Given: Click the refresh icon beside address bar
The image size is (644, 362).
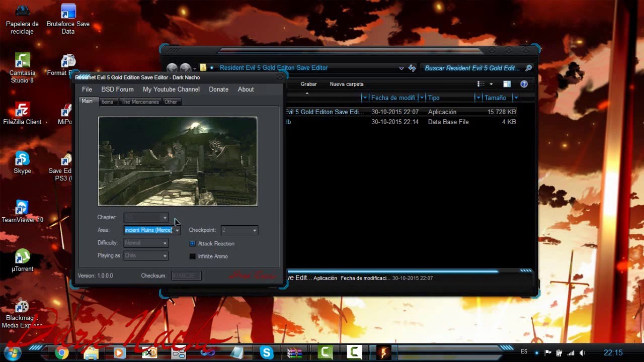Looking at the screenshot, I should 412,68.
